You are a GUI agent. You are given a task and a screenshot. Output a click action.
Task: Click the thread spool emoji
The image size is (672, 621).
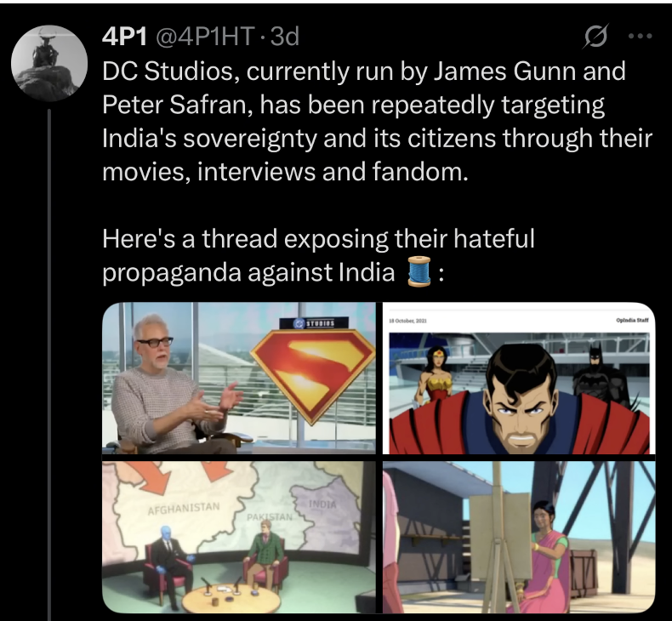[x=419, y=271]
